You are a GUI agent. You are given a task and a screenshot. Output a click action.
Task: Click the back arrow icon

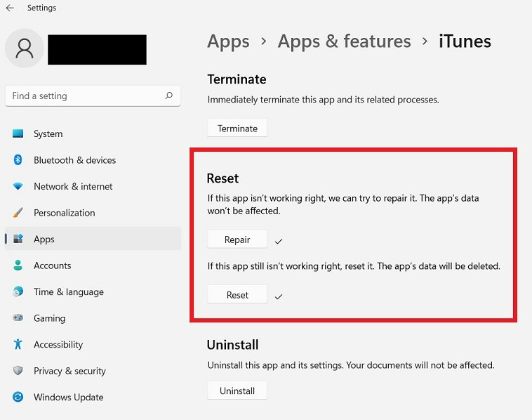pos(11,8)
